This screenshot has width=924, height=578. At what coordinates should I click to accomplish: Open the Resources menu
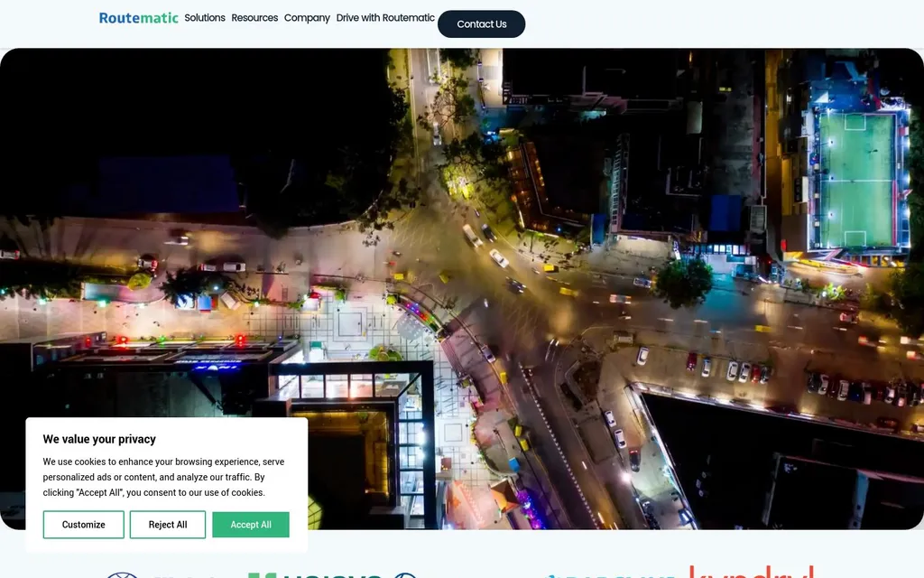(254, 18)
